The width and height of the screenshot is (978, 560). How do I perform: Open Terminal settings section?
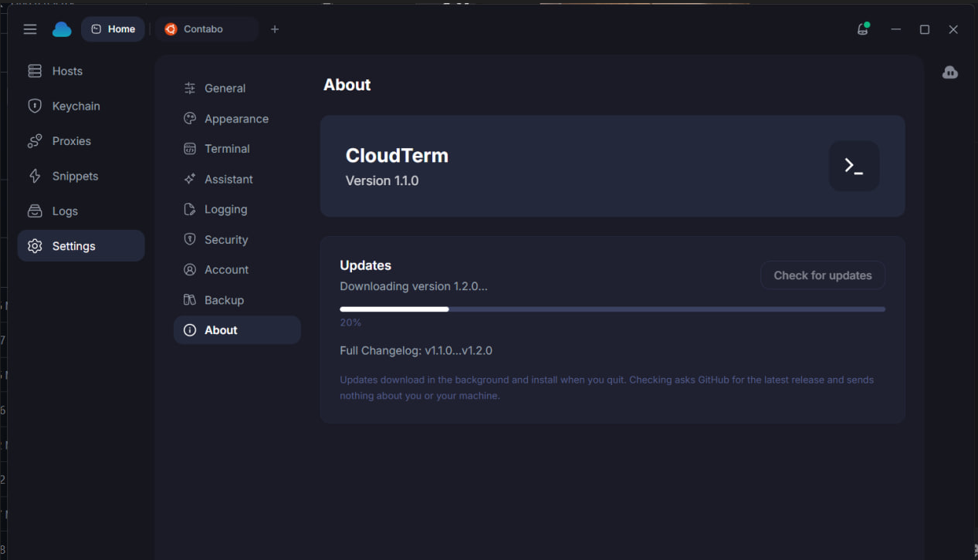pos(237,149)
